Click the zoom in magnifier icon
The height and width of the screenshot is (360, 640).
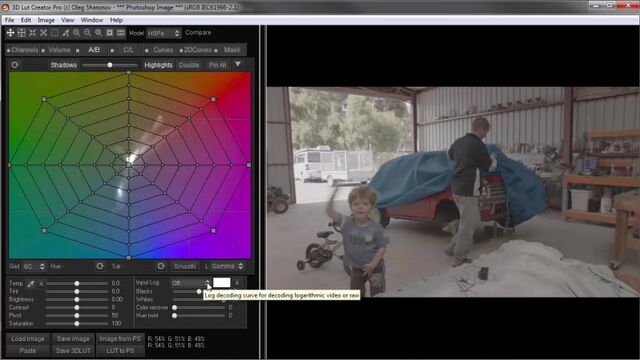click(x=76, y=33)
